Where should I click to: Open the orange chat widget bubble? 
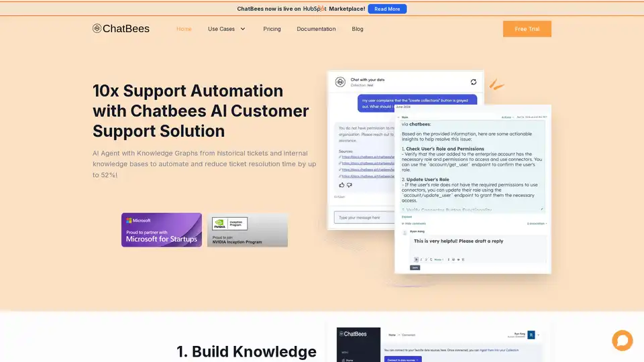(622, 341)
